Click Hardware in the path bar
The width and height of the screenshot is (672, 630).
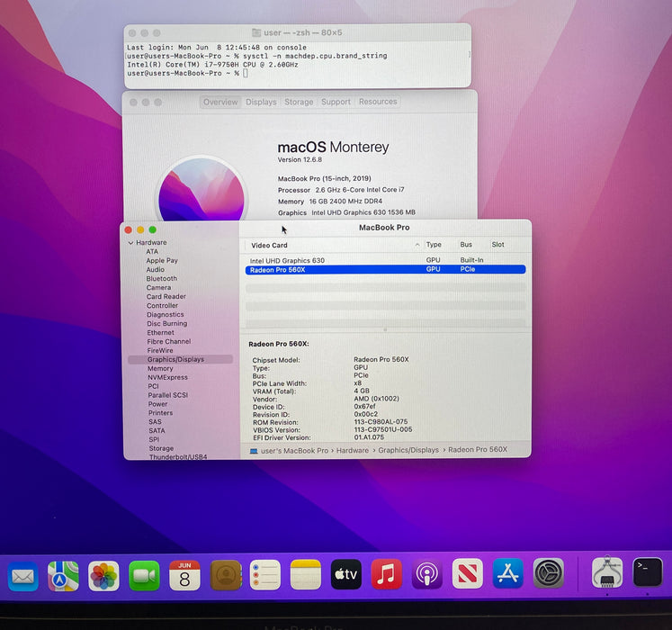tap(353, 450)
